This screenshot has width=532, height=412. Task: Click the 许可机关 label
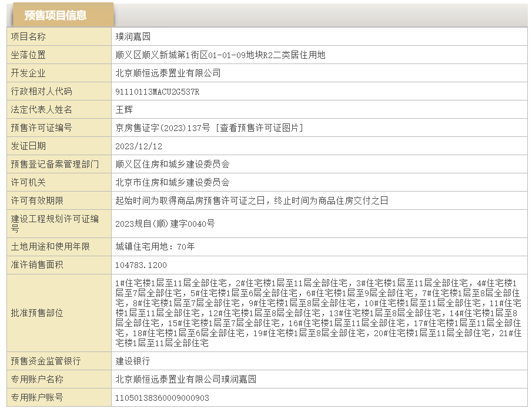28,182
